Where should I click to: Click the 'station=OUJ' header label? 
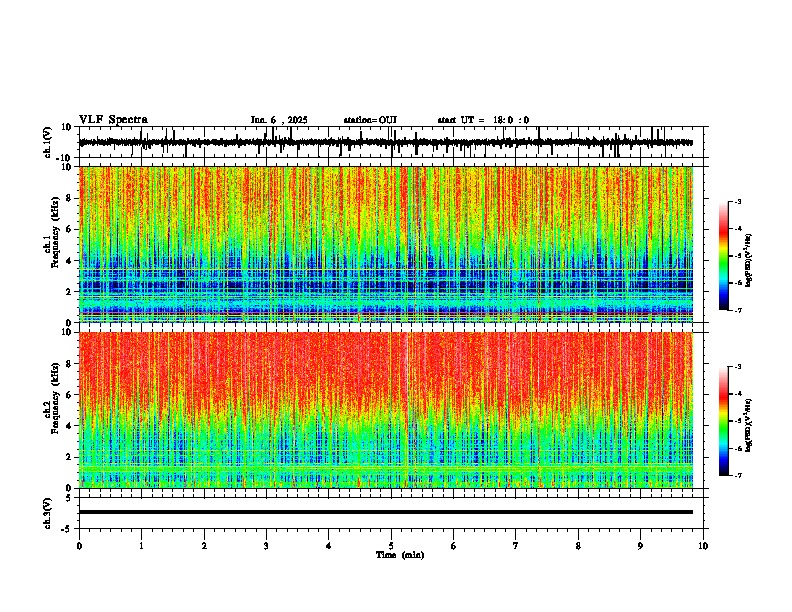pyautogui.click(x=370, y=120)
